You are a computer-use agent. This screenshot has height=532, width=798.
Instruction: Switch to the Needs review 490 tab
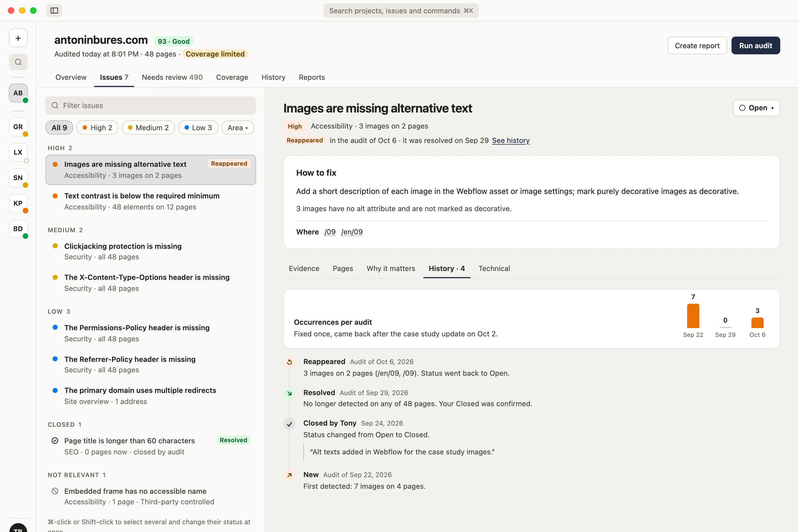point(172,77)
